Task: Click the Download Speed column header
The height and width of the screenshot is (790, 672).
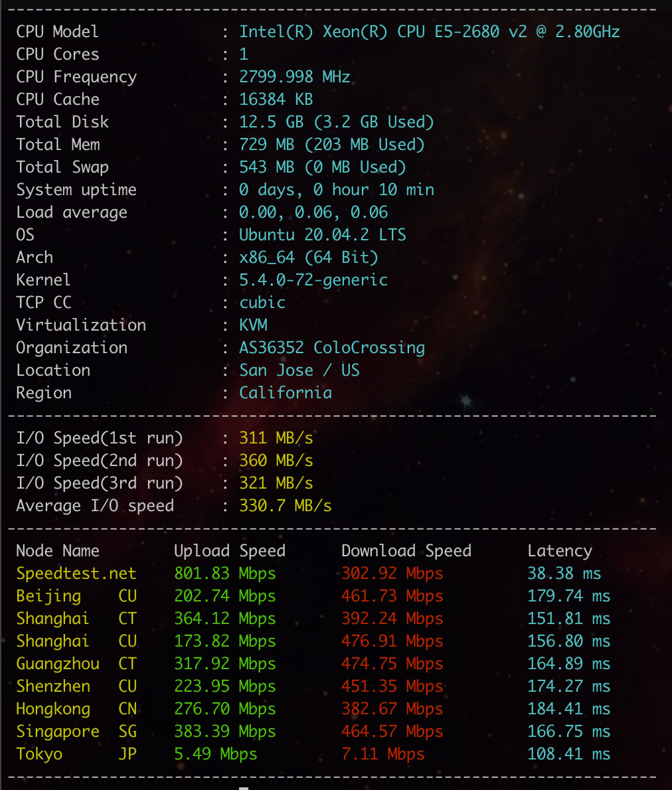Action: [406, 551]
